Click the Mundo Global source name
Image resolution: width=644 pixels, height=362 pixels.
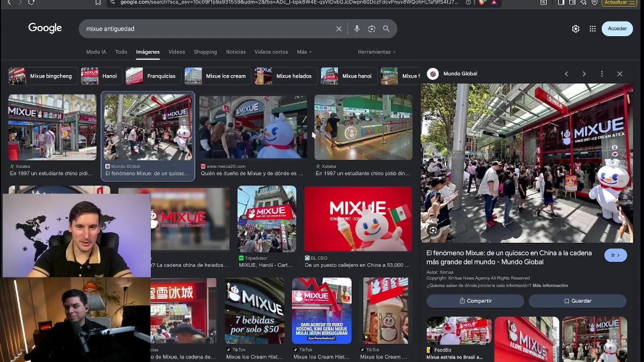coord(460,74)
